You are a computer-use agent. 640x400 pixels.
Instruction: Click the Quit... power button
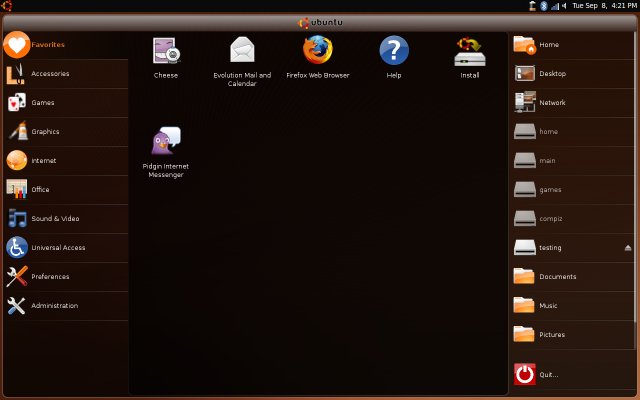[x=524, y=374]
